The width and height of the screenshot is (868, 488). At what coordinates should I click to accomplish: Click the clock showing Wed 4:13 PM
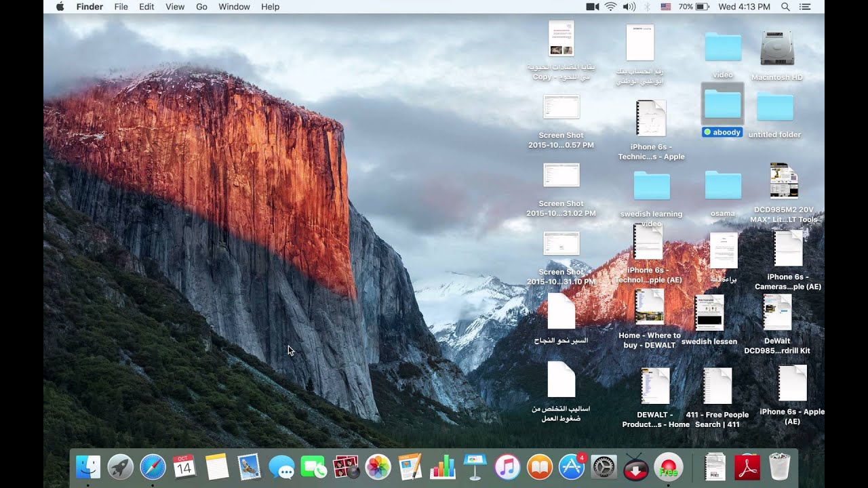[744, 7]
